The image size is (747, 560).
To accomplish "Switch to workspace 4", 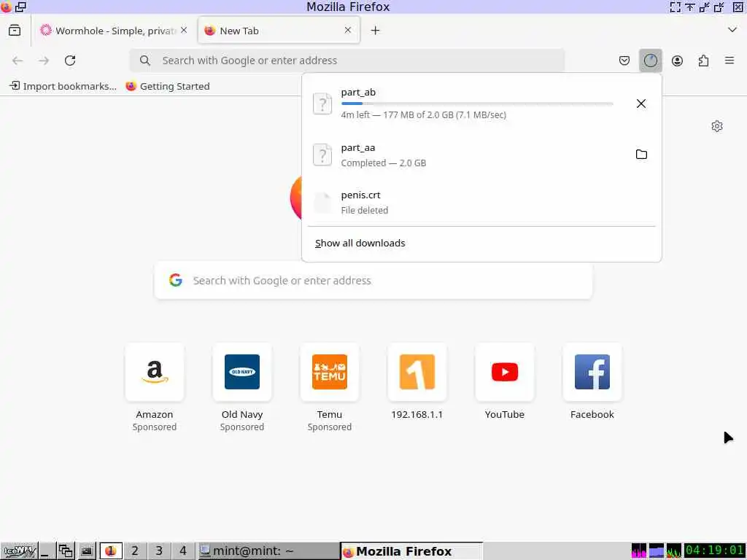I will (x=183, y=551).
